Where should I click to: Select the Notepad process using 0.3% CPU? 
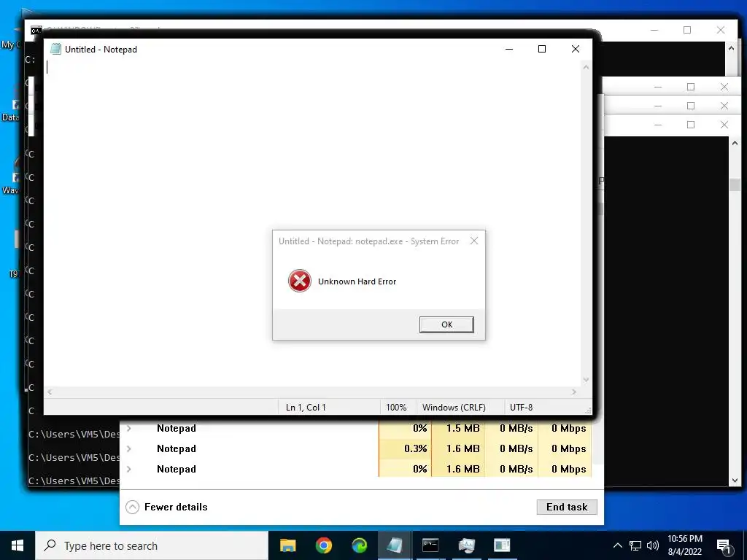[356, 448]
